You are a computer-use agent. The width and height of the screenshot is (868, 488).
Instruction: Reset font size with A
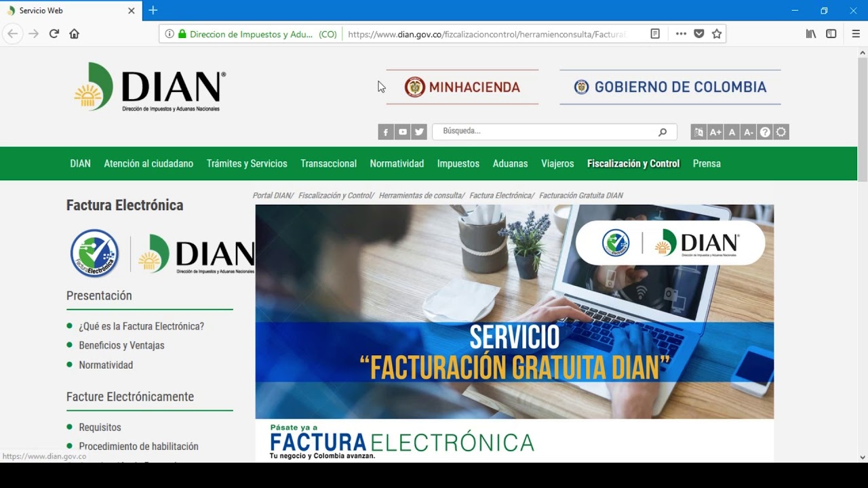pyautogui.click(x=732, y=132)
